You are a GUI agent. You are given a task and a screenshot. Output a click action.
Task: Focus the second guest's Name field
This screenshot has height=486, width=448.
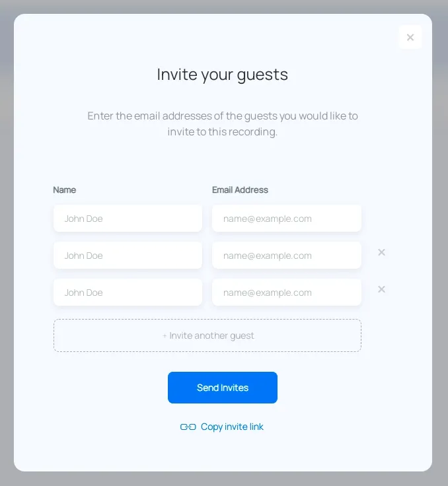128,256
